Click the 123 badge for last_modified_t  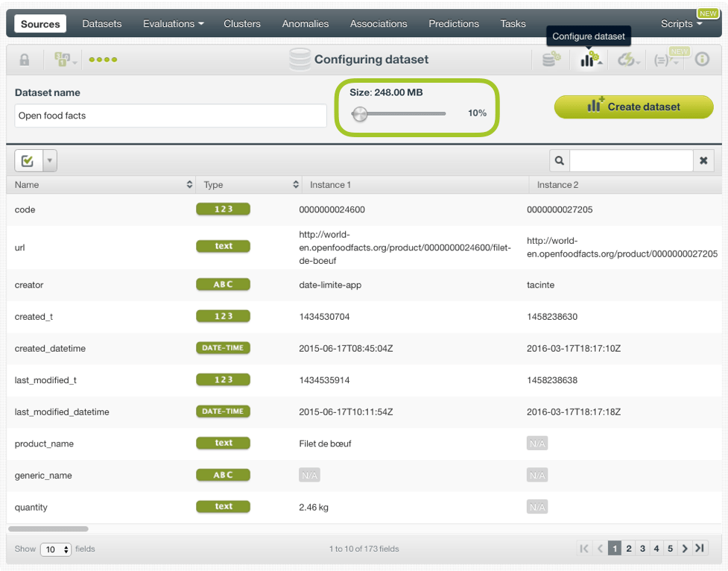224,380
